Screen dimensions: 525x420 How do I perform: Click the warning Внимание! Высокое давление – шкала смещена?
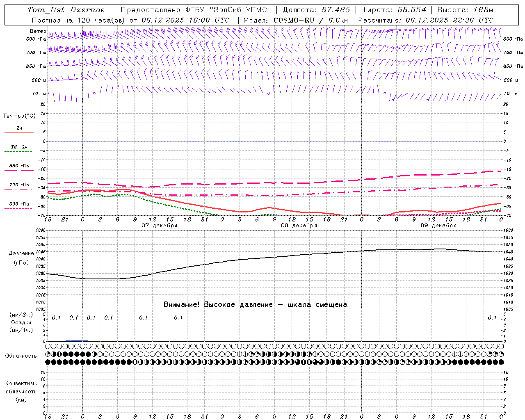tap(256, 305)
